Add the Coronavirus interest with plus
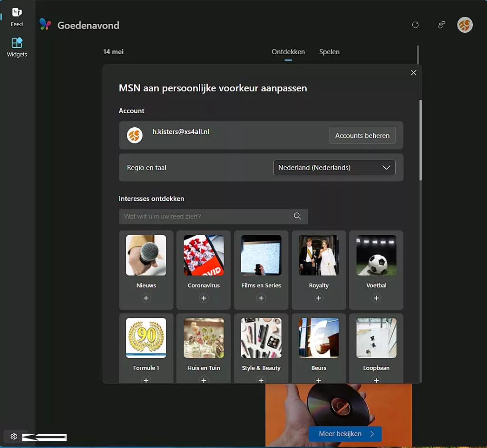This screenshot has width=487, height=448. coord(204,298)
